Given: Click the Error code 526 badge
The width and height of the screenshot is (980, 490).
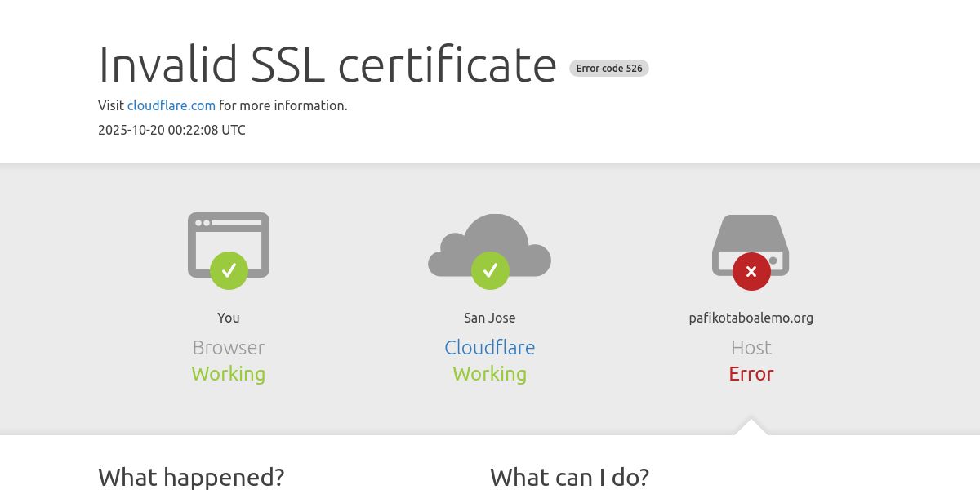Looking at the screenshot, I should click(609, 69).
